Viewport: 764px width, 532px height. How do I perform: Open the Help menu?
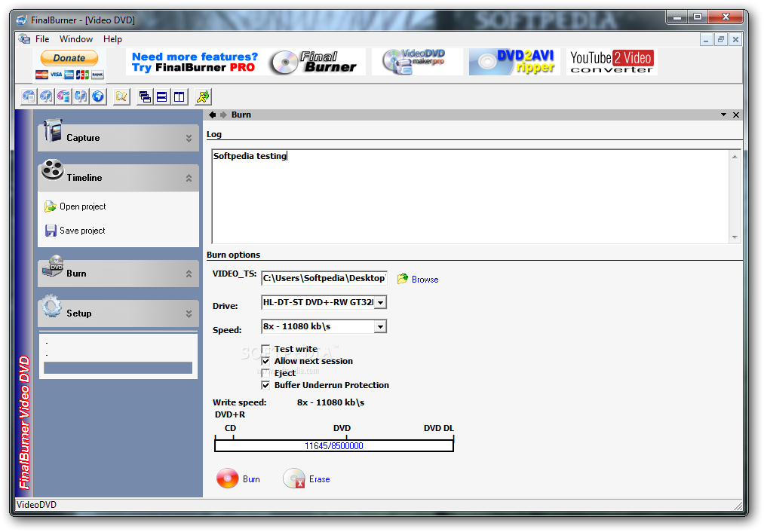[x=112, y=39]
